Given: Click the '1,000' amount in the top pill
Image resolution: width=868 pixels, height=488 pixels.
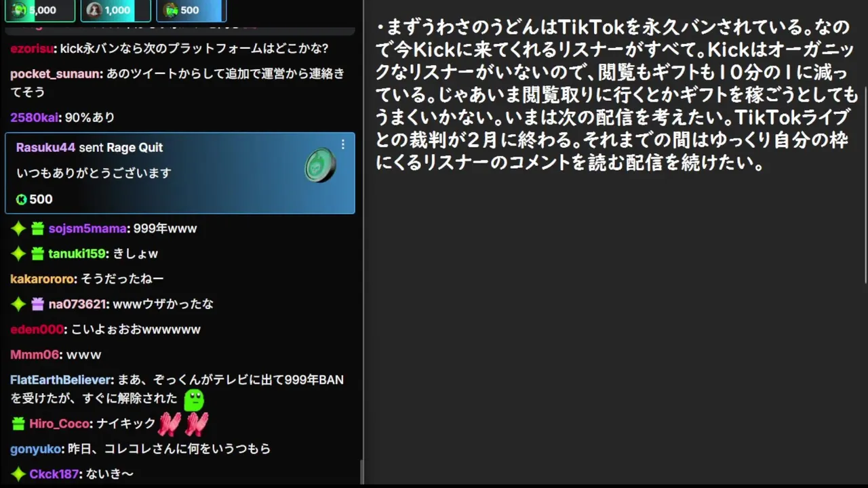Looking at the screenshot, I should (117, 10).
